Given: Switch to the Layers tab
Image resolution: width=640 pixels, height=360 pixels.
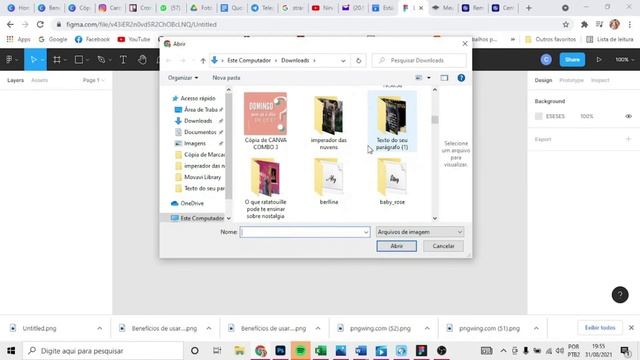Looking at the screenshot, I should (x=16, y=80).
